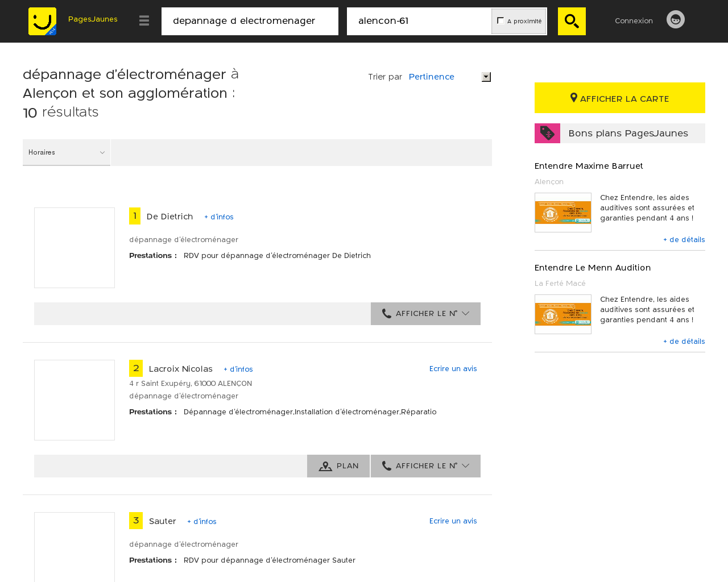The image size is (728, 582).
Task: Click the yellow search magnifier button
Action: (572, 21)
